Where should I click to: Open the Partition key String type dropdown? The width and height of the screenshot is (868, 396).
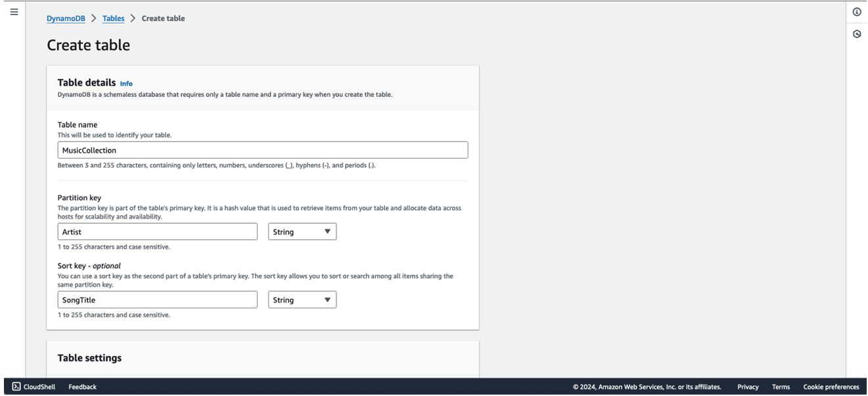tap(302, 232)
